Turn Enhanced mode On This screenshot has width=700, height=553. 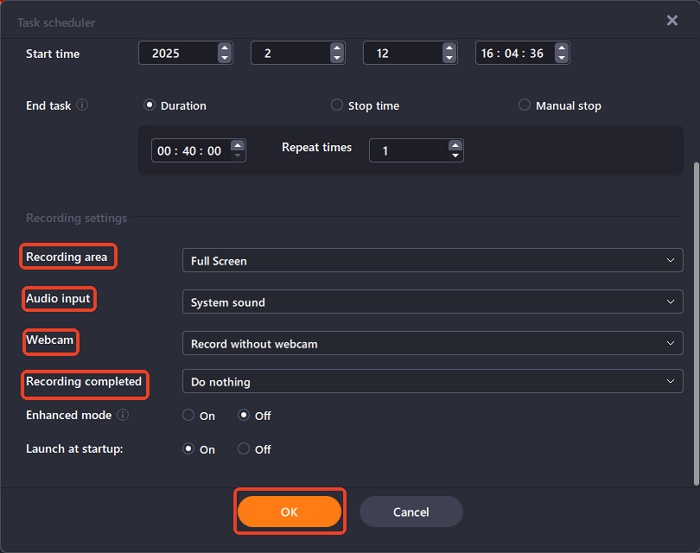click(188, 416)
